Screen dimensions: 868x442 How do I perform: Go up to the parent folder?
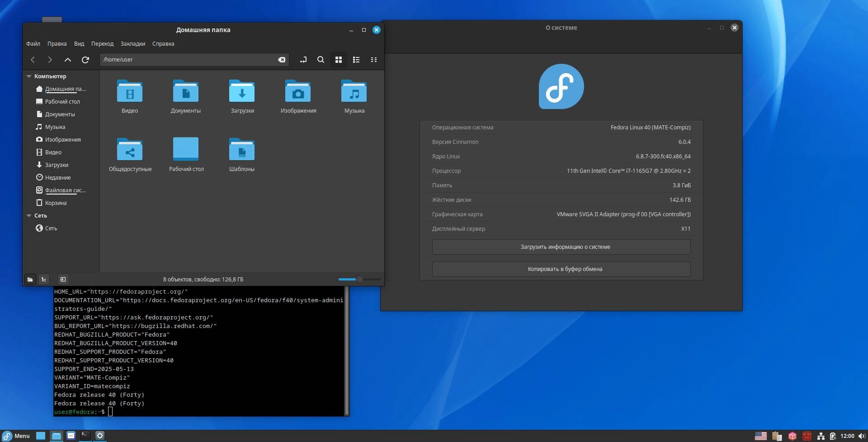pyautogui.click(x=67, y=60)
